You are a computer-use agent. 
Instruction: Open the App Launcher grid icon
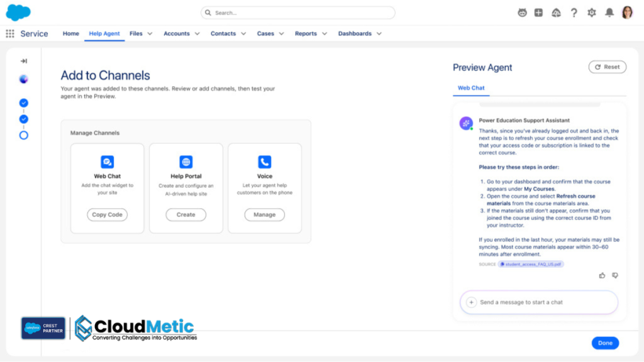(10, 34)
